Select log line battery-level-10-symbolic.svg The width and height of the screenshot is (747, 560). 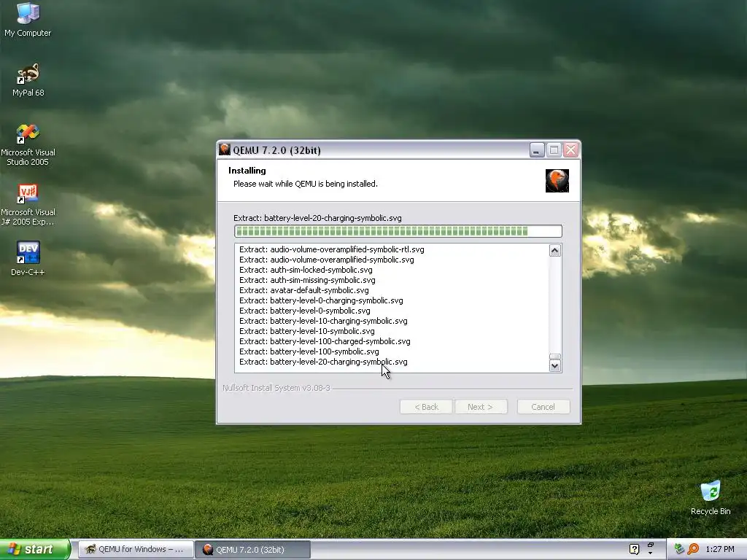click(x=307, y=331)
